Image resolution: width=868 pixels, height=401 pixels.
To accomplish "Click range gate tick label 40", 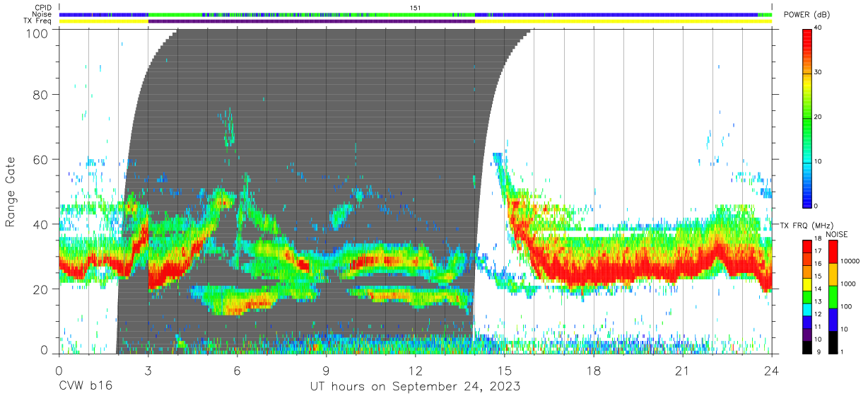I will (41, 224).
